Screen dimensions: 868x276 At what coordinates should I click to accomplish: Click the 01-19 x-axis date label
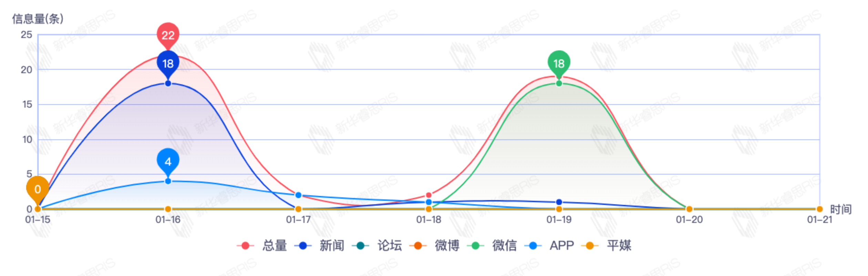click(x=559, y=220)
